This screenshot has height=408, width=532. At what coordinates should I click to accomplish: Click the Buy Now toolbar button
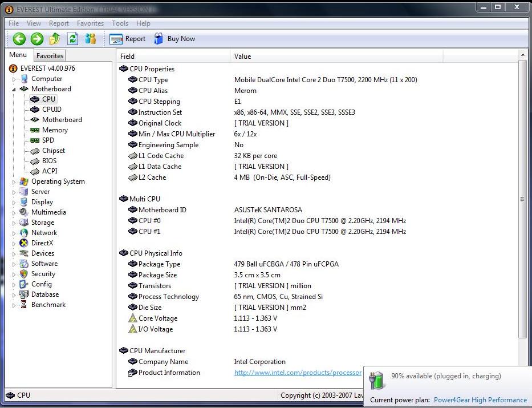[x=174, y=39]
